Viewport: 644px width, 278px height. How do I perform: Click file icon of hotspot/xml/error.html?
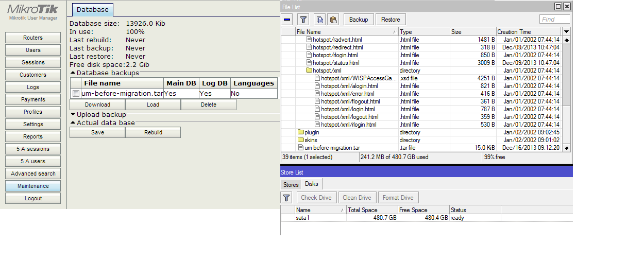coord(317,94)
